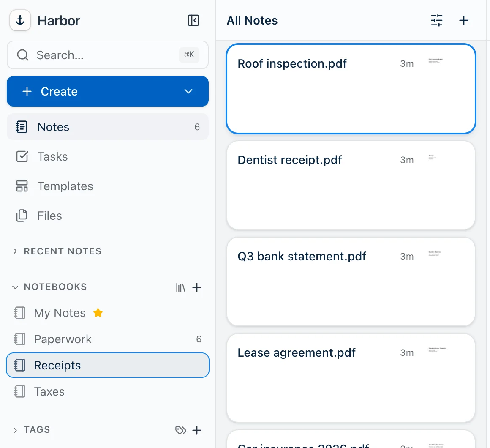Click the Create button
This screenshot has height=448, width=490.
107,91
